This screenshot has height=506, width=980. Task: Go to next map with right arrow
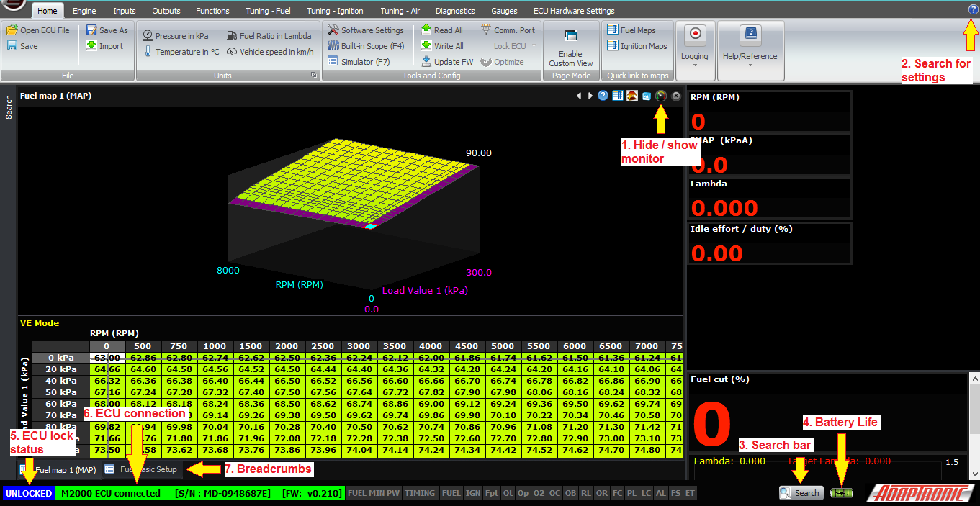point(590,96)
